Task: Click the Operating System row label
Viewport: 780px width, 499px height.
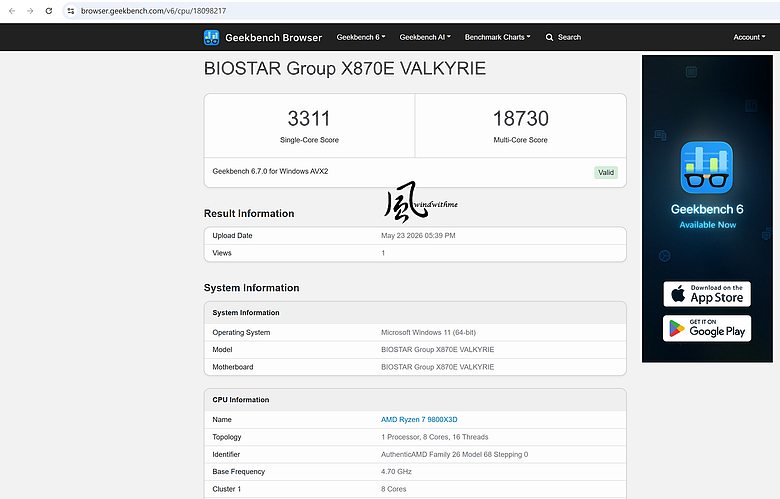Action: coord(241,332)
